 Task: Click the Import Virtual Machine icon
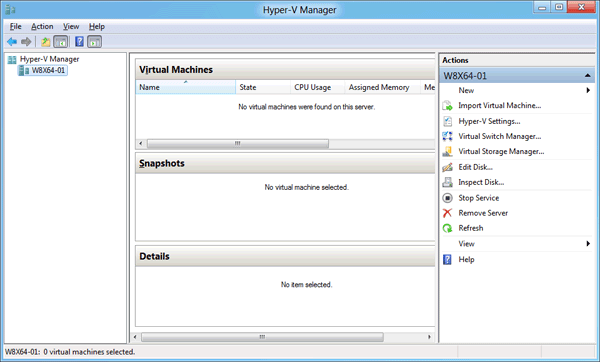point(447,106)
